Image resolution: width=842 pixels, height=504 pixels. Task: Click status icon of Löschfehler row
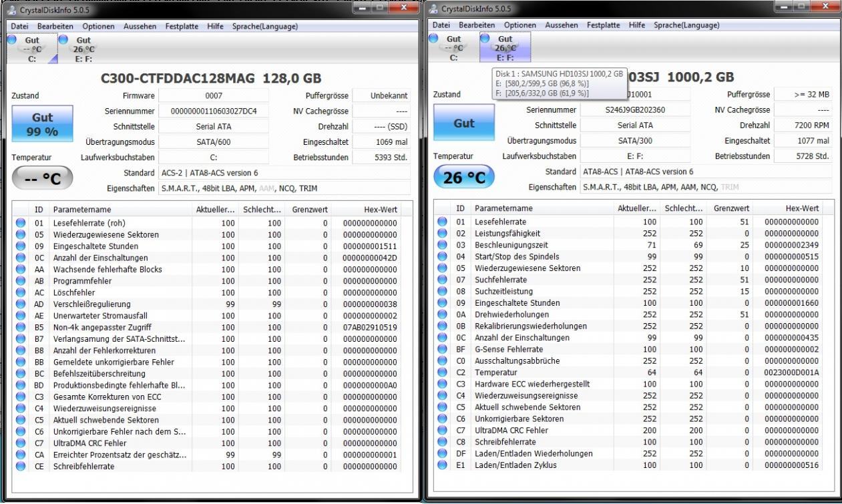(x=21, y=292)
